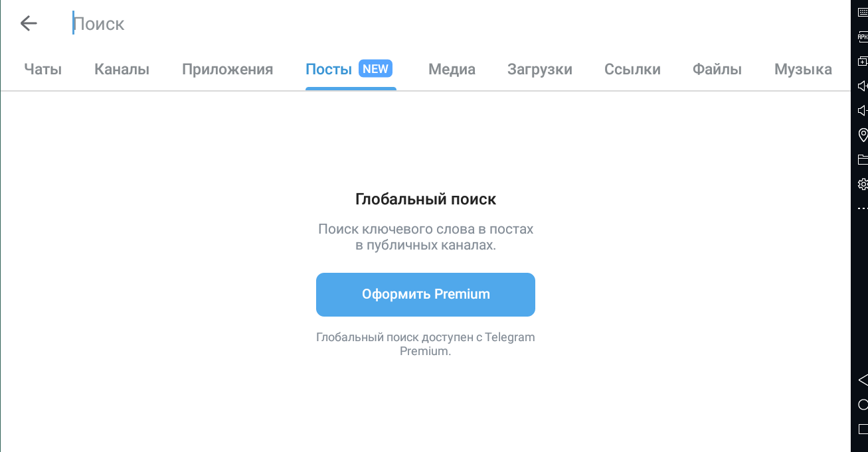Open the Загрузки tab
Screen dimensions: 868x452
pyautogui.click(x=540, y=69)
